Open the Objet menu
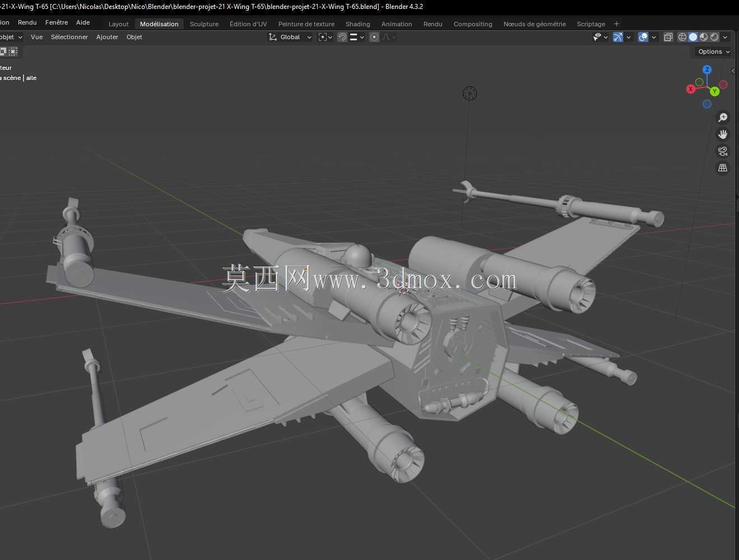This screenshot has width=739, height=560. (134, 37)
